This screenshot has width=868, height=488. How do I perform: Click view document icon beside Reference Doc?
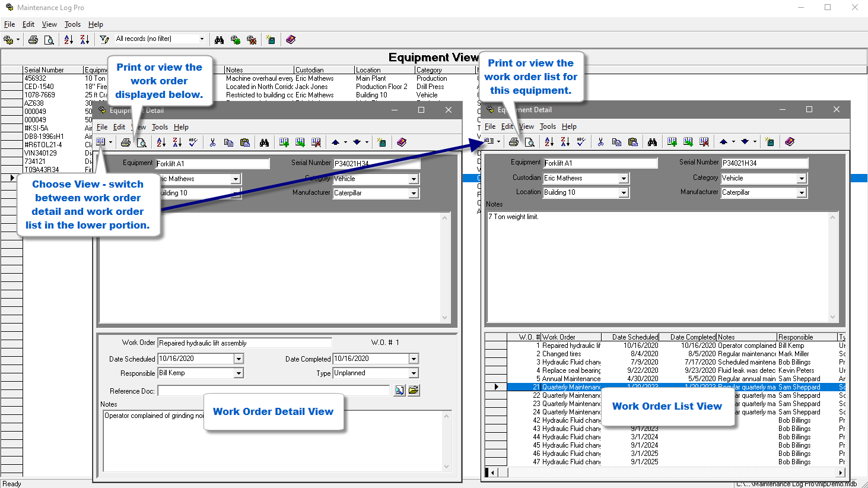click(400, 390)
